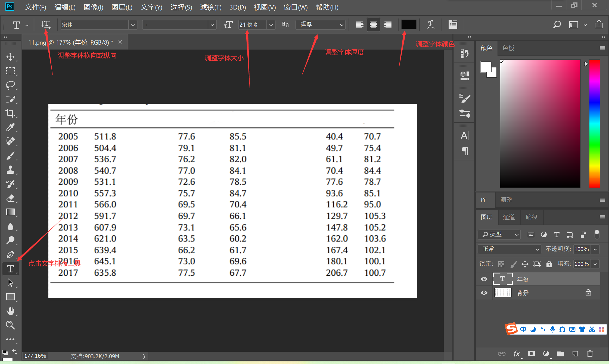Open the font style dropdown
The width and height of the screenshot is (609, 364).
click(x=212, y=25)
